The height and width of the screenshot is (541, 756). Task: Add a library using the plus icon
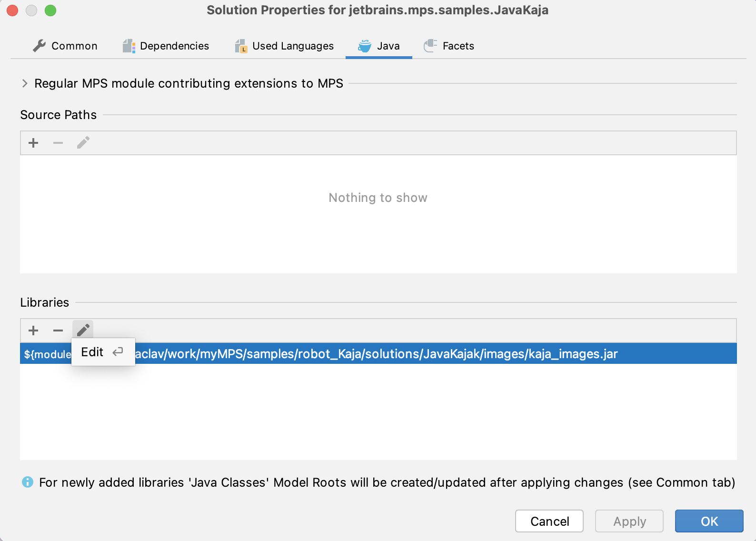coord(33,331)
